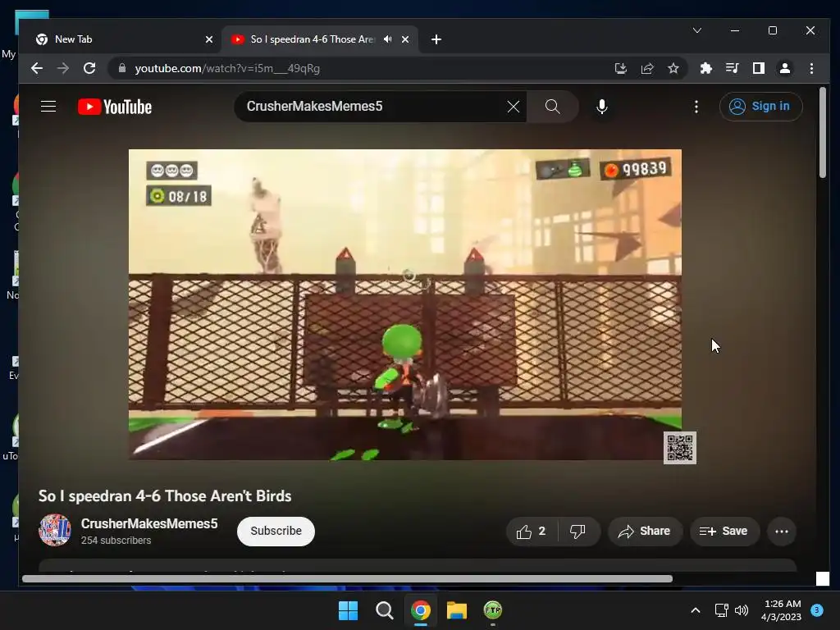840x630 pixels.
Task: Open the FTP app on taskbar
Action: pos(493,610)
